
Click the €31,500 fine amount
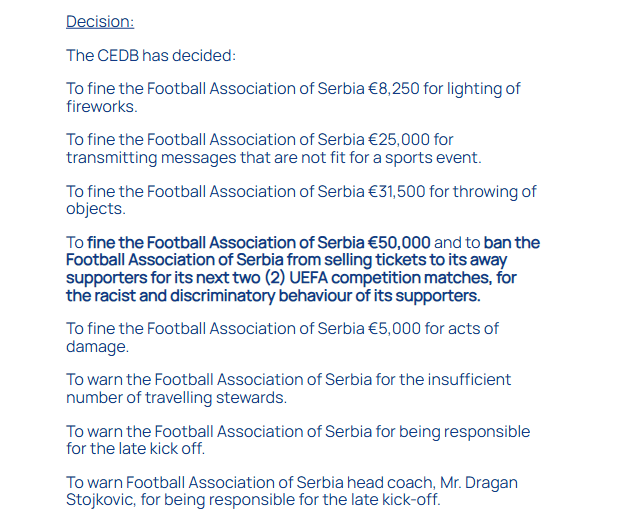click(x=396, y=191)
